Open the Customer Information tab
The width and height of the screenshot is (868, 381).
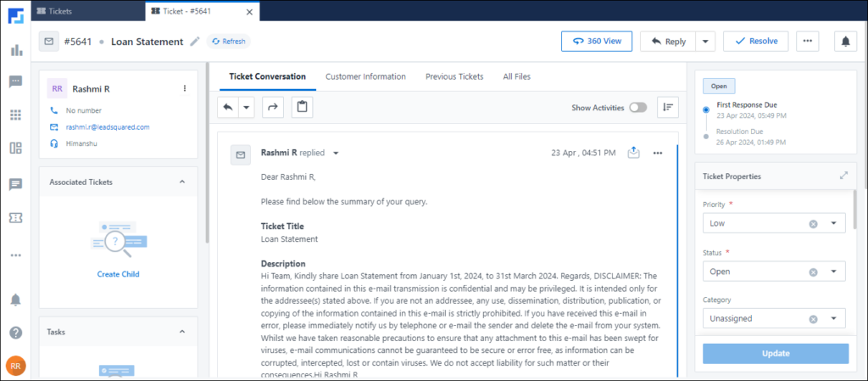point(365,76)
